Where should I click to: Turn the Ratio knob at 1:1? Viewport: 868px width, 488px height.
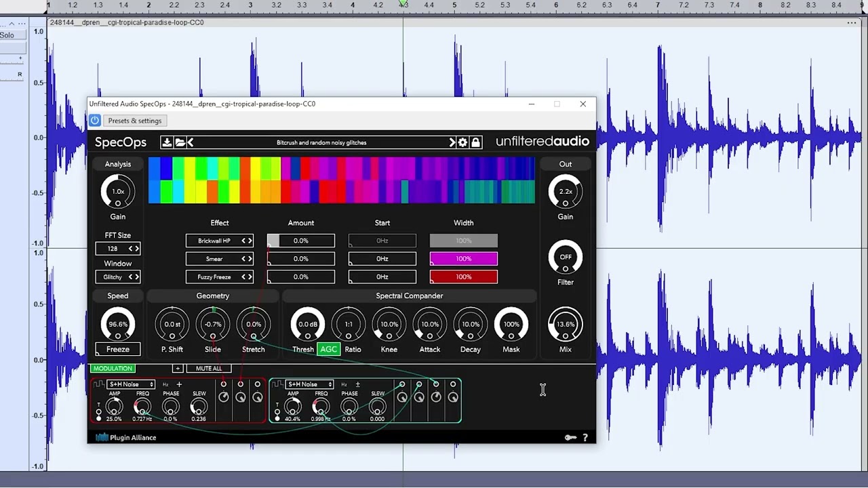pos(349,325)
